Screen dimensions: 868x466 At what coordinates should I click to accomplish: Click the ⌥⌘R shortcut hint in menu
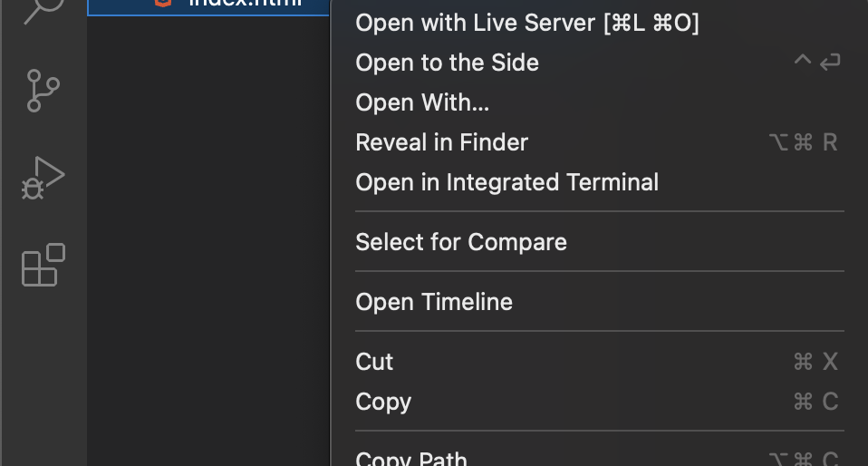[x=802, y=142]
